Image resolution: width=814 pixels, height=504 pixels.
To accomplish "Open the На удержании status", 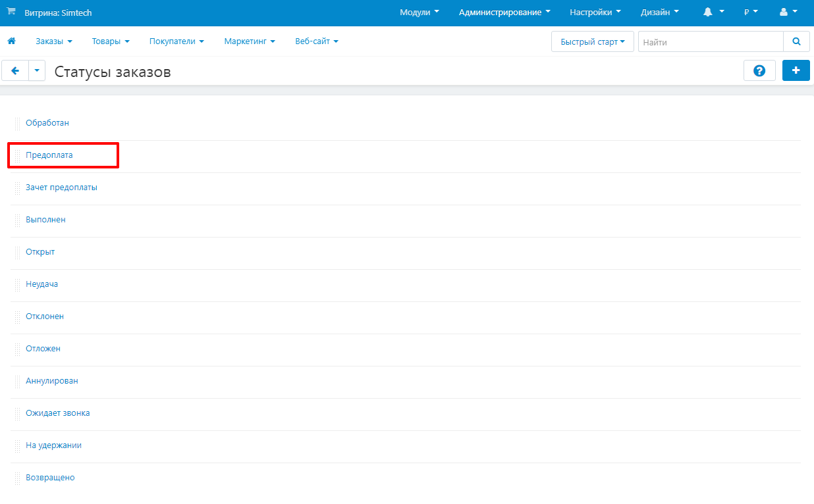I will click(x=53, y=445).
